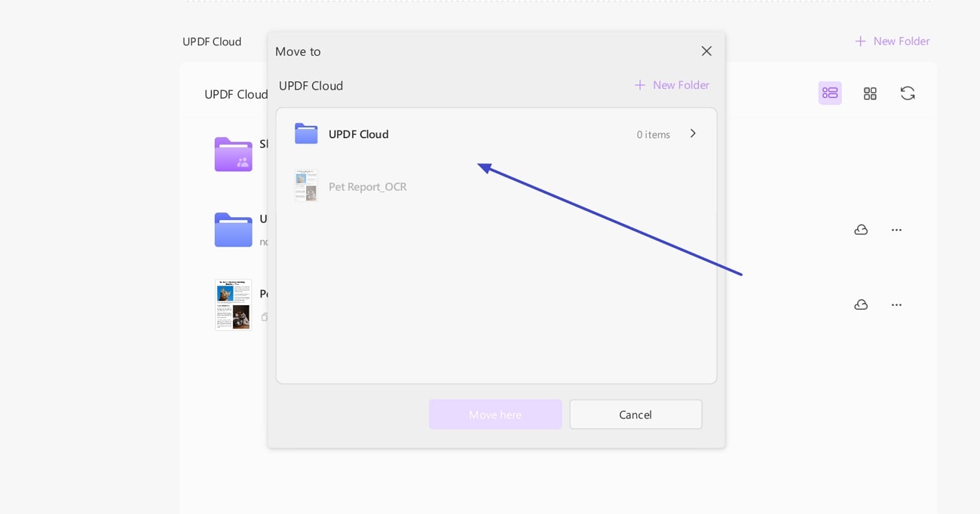Create a New Folder inside the Move to dialog
This screenshot has height=514, width=980.
(x=671, y=84)
